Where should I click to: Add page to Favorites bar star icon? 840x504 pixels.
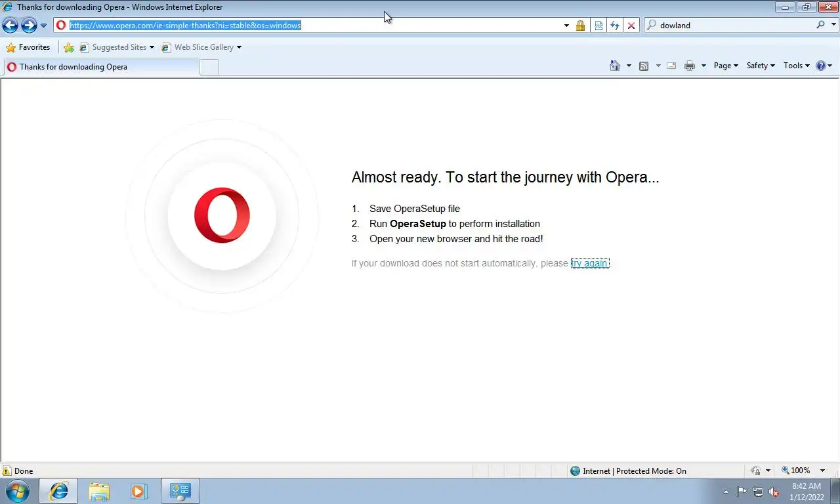69,47
